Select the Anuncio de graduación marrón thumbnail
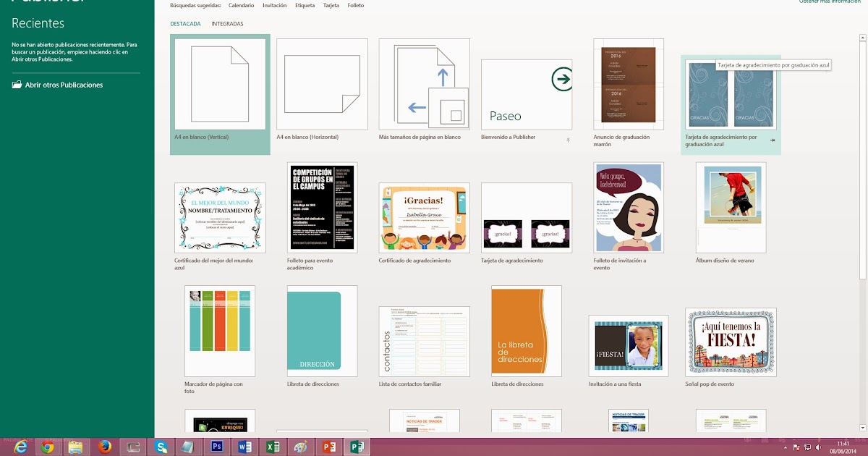 [628, 83]
